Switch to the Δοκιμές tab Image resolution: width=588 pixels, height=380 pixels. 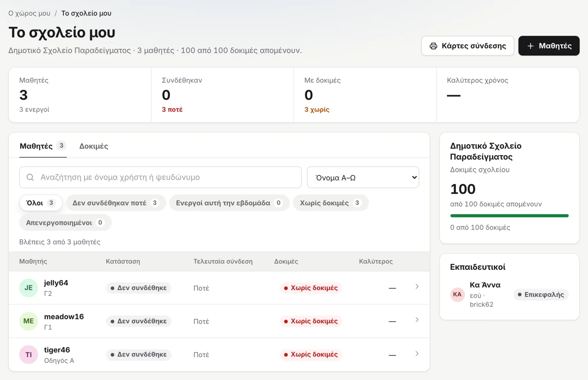94,146
